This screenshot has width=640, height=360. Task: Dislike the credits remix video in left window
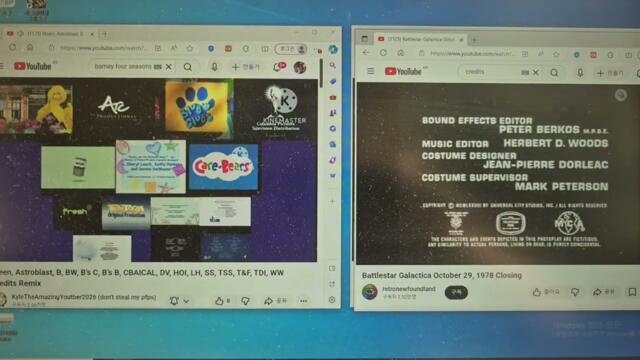(245, 301)
